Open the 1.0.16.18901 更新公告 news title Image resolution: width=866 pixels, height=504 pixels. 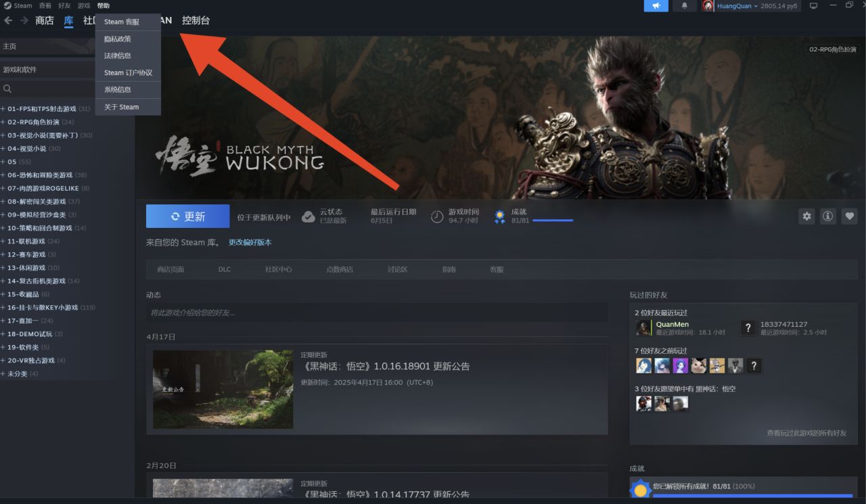coord(386,367)
